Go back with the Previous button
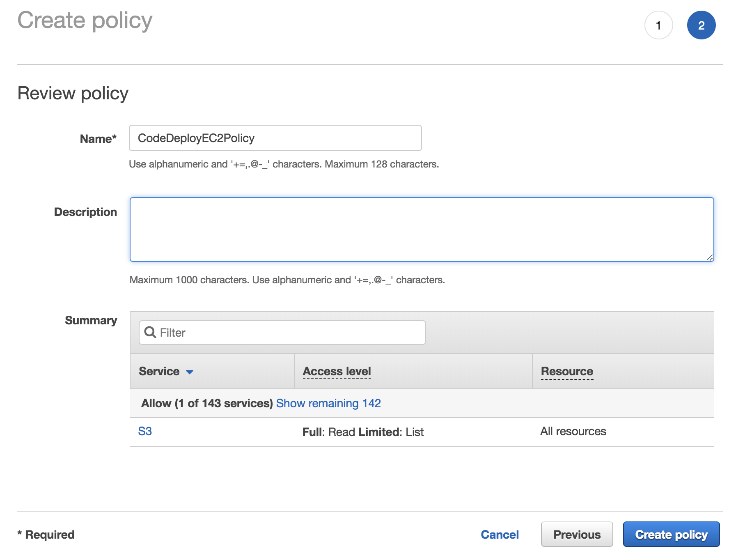This screenshot has width=729, height=560. coord(577,534)
